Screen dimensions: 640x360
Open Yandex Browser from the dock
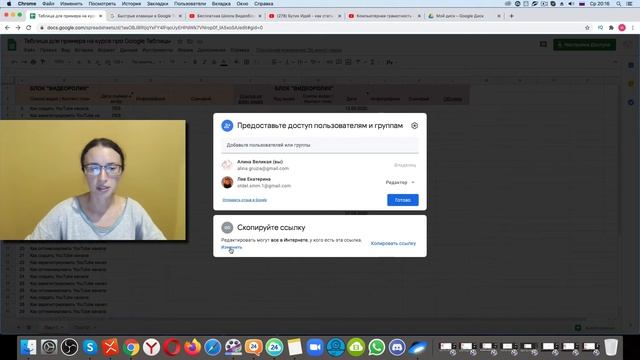click(151, 347)
